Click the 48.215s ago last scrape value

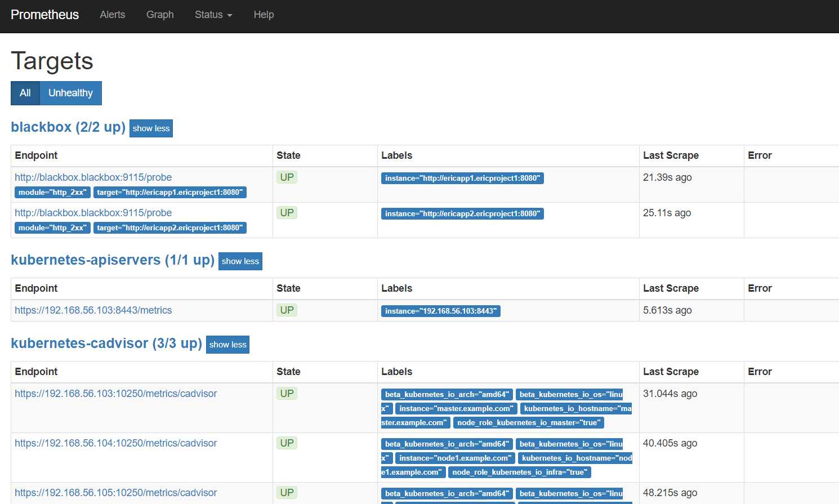(x=670, y=493)
